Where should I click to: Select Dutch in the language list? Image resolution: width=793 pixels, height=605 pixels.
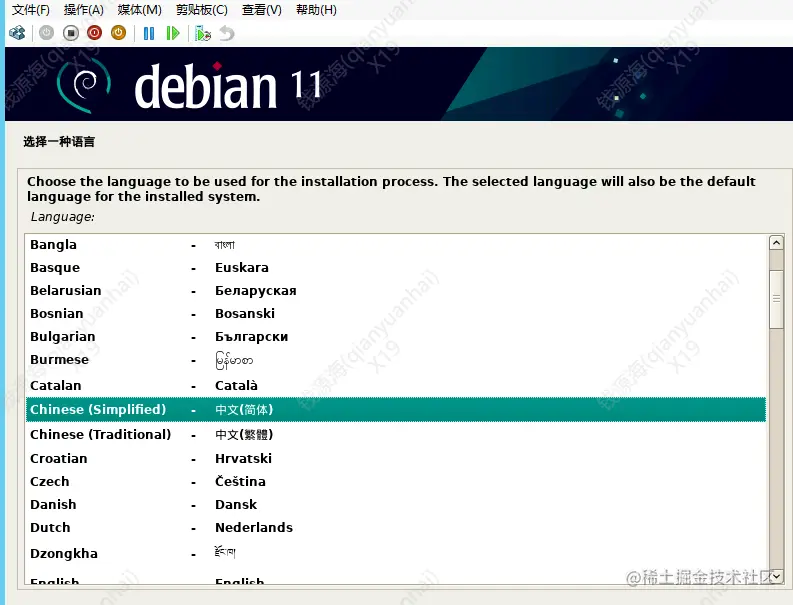[x=395, y=528]
